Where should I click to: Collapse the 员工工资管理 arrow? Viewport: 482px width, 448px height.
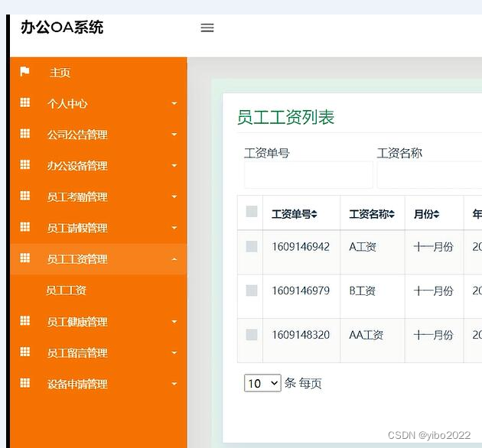tap(174, 259)
